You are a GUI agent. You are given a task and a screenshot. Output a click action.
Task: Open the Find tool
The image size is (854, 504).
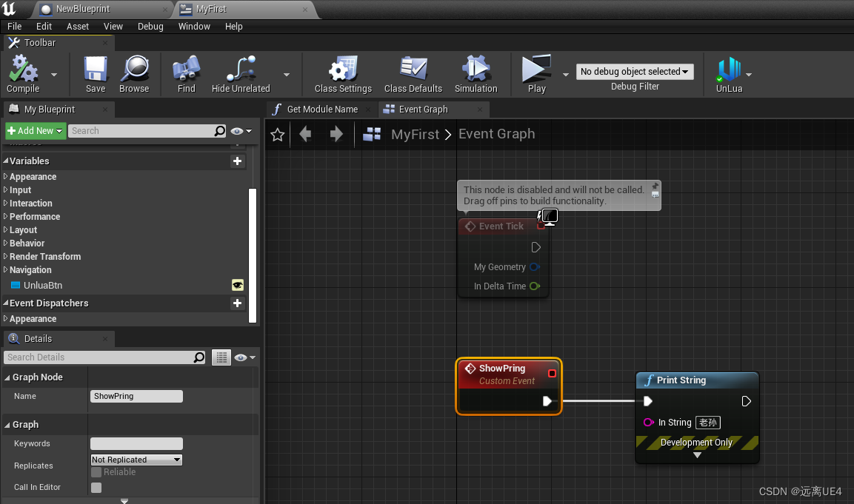pos(185,72)
